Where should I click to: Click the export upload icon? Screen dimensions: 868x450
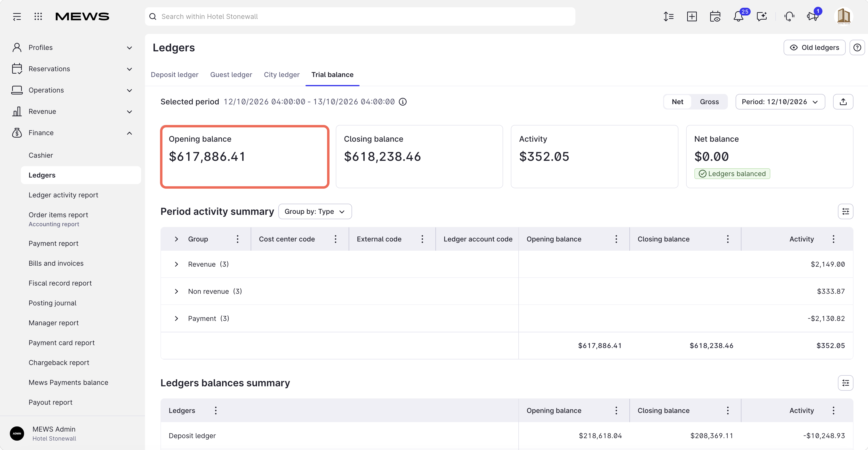[843, 102]
